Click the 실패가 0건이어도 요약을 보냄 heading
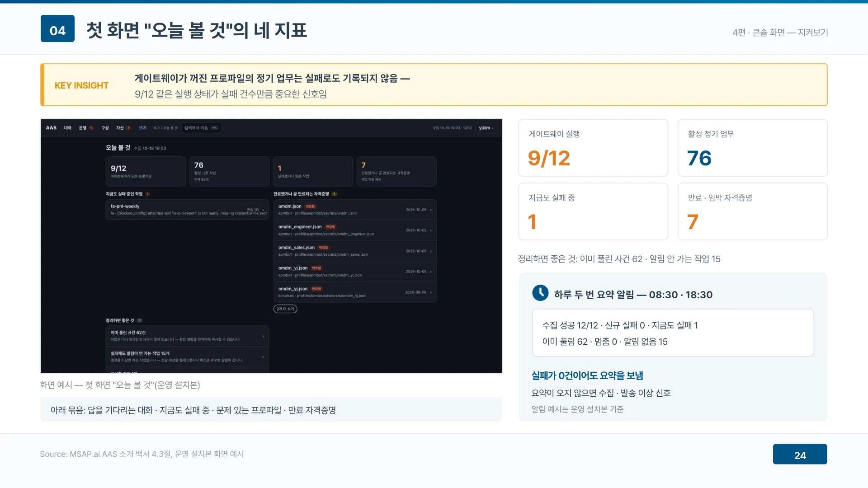 pos(587,375)
